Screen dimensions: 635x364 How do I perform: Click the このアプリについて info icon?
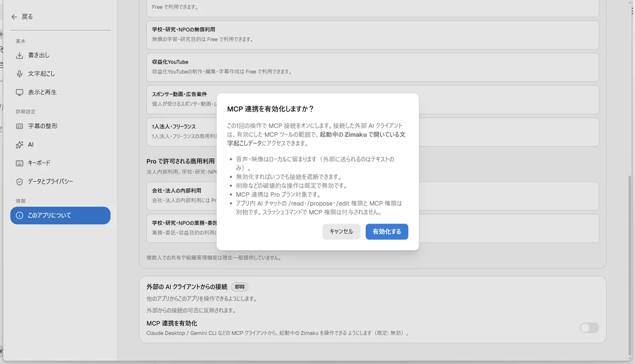pyautogui.click(x=19, y=216)
